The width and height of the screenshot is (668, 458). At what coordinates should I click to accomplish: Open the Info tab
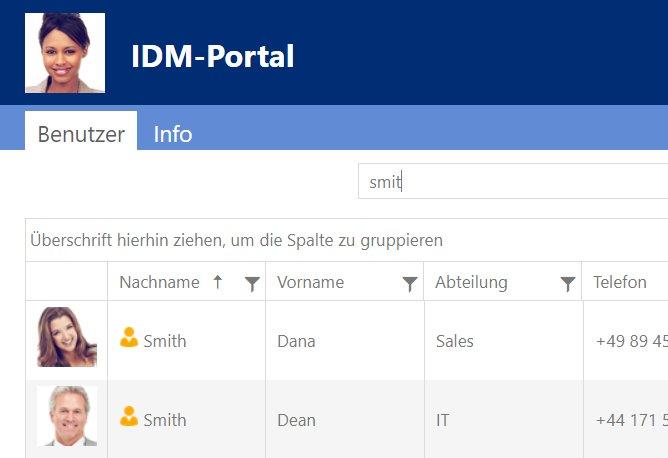tap(172, 134)
